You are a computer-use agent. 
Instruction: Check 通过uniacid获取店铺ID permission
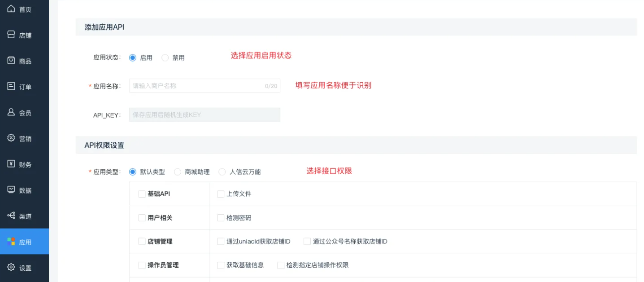[x=220, y=241]
